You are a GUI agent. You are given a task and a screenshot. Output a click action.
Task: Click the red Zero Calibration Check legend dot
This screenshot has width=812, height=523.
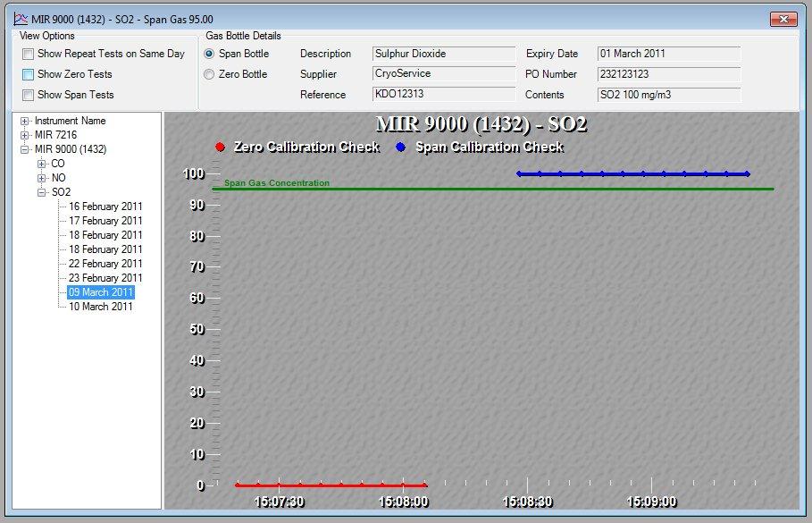(x=220, y=148)
